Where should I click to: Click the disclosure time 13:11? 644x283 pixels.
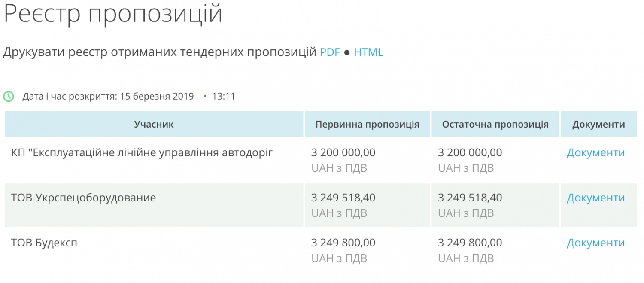click(x=223, y=96)
